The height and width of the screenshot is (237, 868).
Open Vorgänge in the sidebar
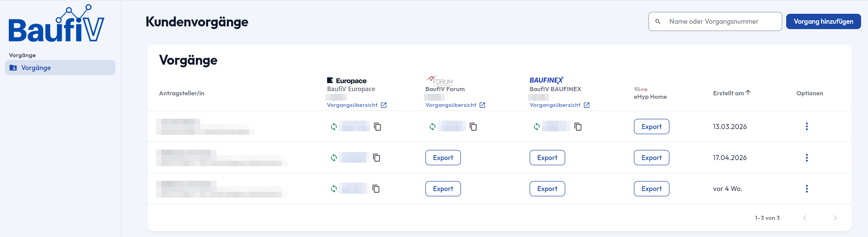point(60,68)
